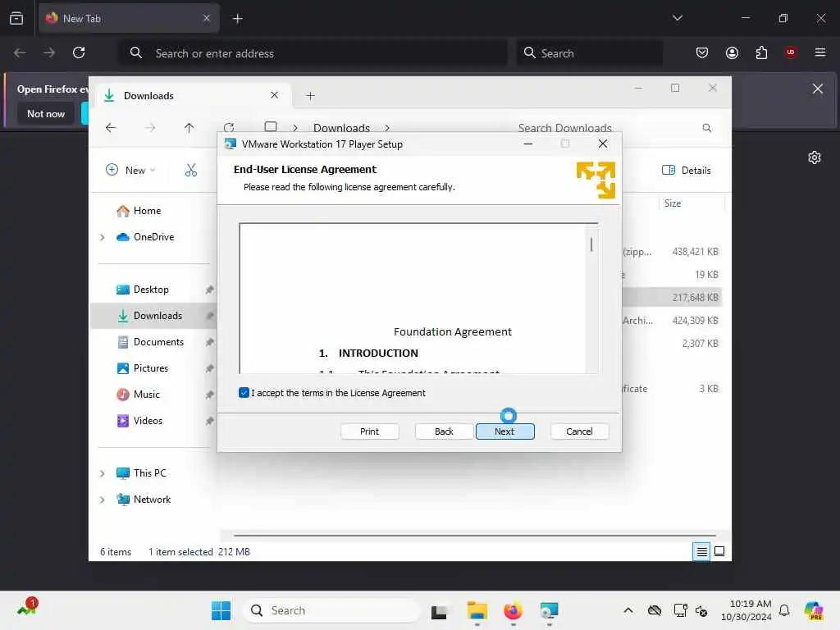Image resolution: width=840 pixels, height=630 pixels.
Task: Open new Explorer tab
Action: tap(310, 96)
